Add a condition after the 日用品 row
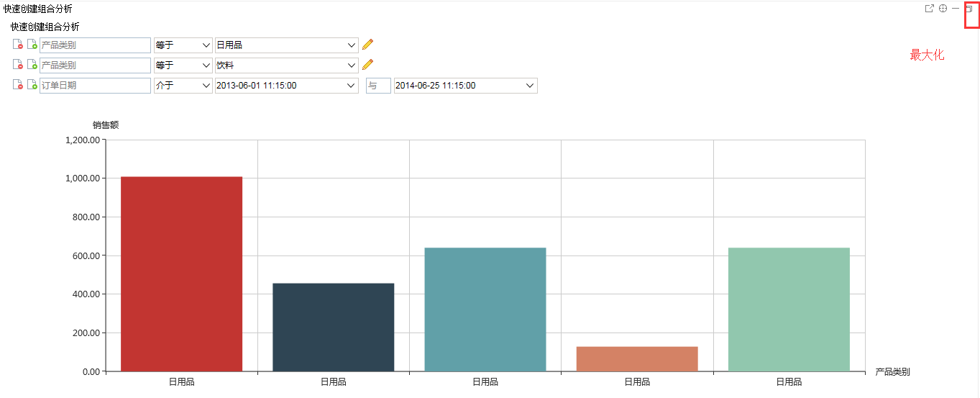 tap(32, 45)
